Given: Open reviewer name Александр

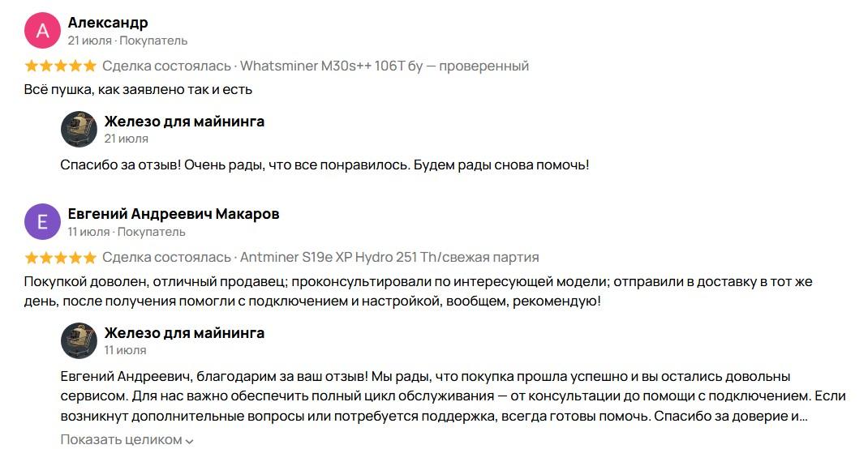Looking at the screenshot, I should click(108, 23).
